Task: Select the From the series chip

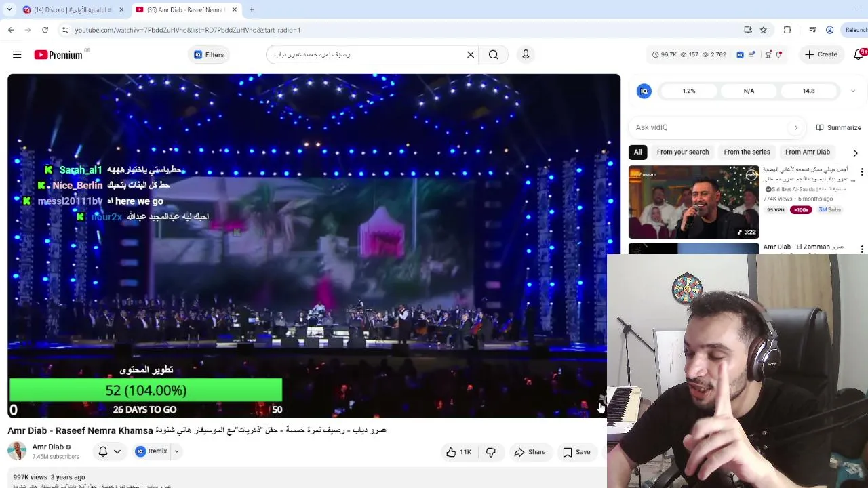Action: click(x=747, y=152)
